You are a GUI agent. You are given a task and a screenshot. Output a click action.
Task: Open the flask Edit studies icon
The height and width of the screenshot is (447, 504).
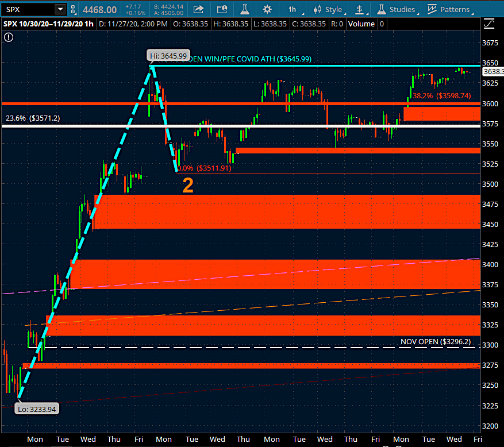point(244,9)
